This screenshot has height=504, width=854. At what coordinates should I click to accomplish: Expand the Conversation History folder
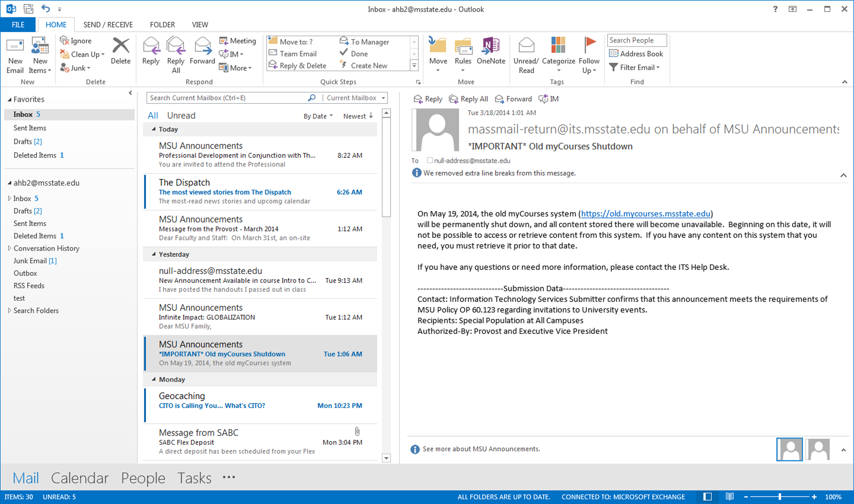click(9, 248)
